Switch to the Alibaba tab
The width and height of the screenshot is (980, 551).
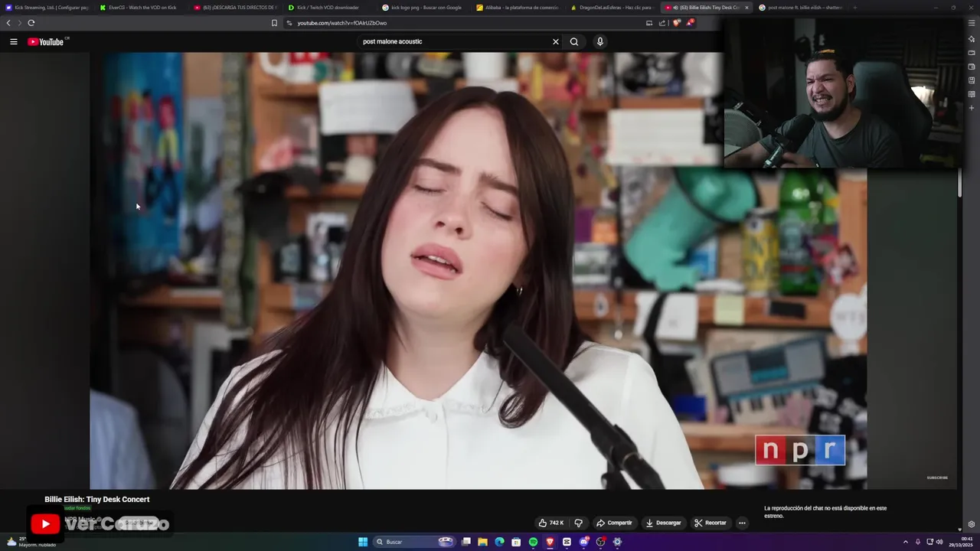(518, 8)
